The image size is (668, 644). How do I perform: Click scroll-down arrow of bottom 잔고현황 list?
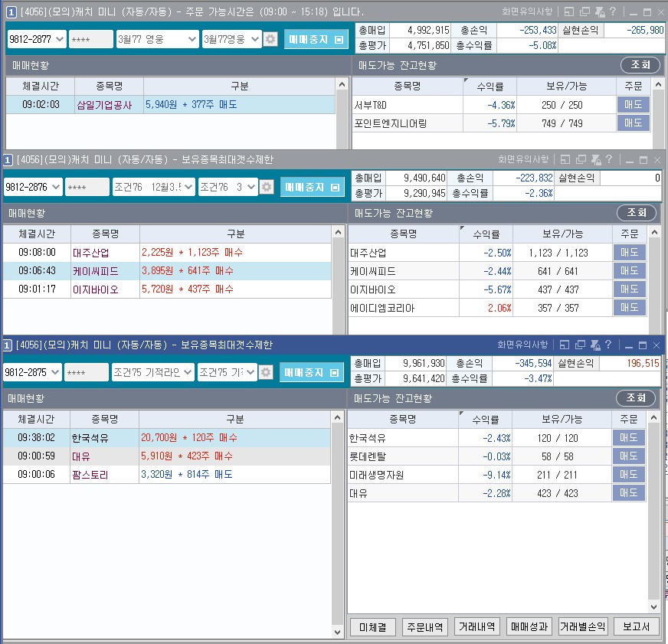pyautogui.click(x=653, y=606)
